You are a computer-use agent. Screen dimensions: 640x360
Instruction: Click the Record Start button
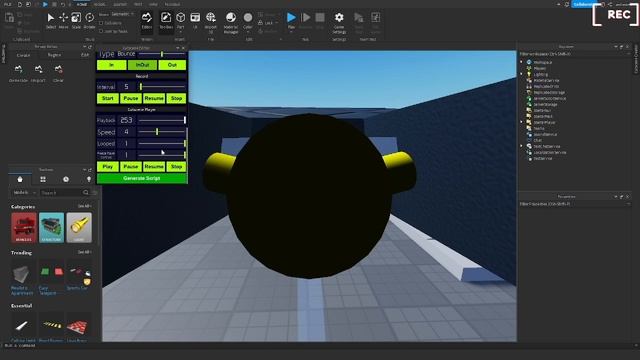[108, 98]
